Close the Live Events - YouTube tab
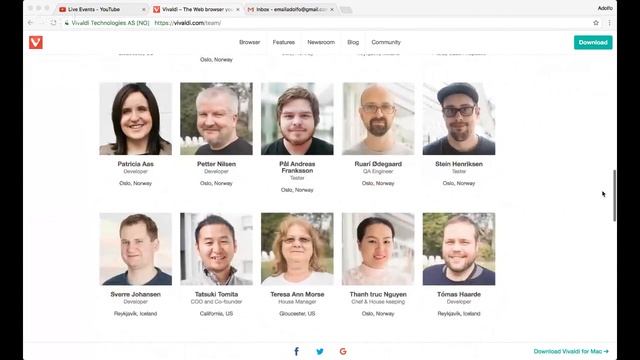This screenshot has height=360, width=640. click(144, 9)
